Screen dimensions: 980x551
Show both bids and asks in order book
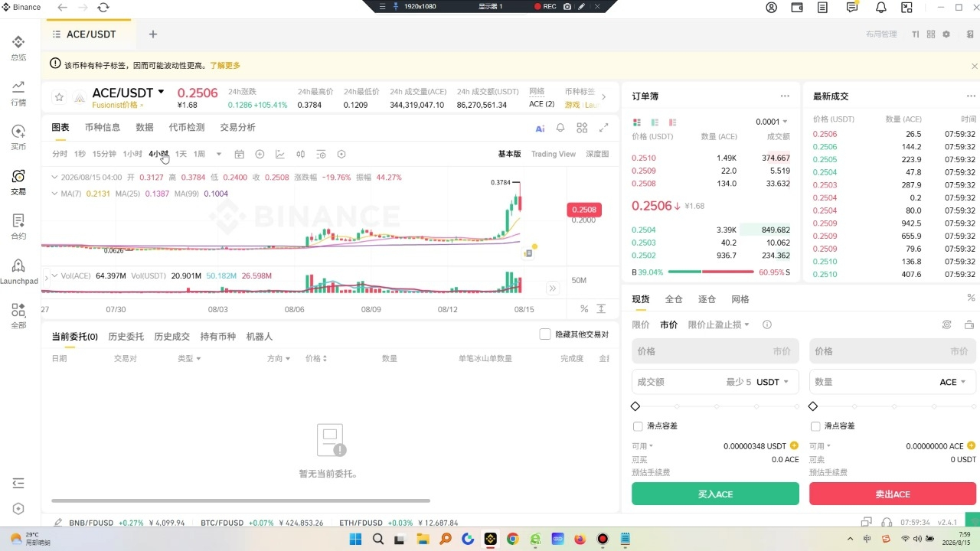pos(636,122)
